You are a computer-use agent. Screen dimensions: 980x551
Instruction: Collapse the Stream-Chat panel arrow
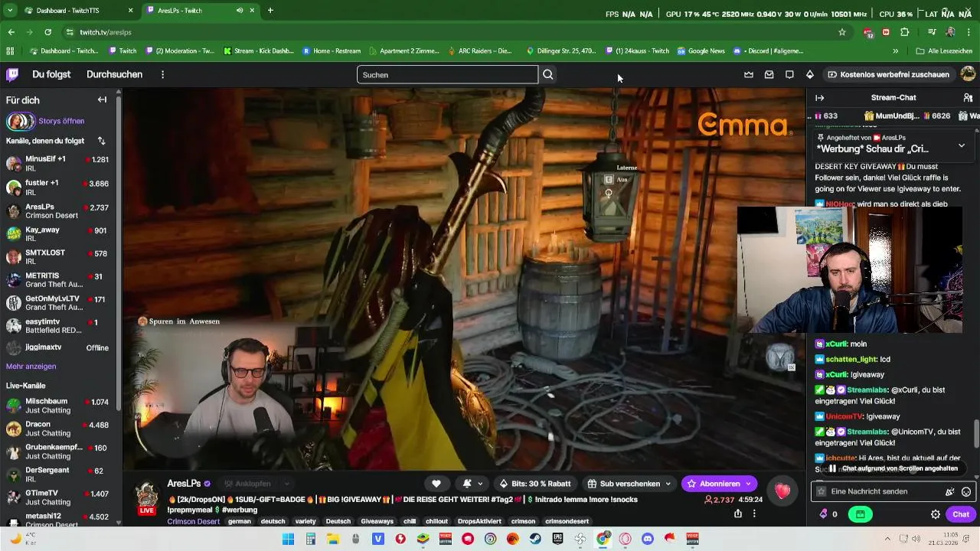coord(819,98)
